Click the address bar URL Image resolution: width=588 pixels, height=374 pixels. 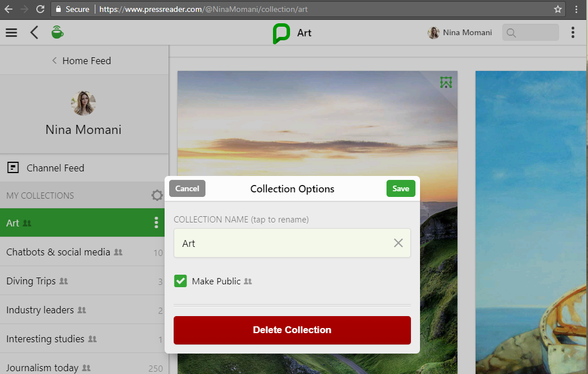click(203, 10)
